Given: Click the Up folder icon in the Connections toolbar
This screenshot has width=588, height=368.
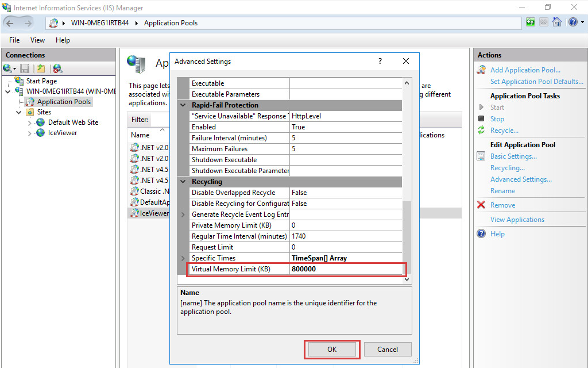Looking at the screenshot, I should pos(41,68).
